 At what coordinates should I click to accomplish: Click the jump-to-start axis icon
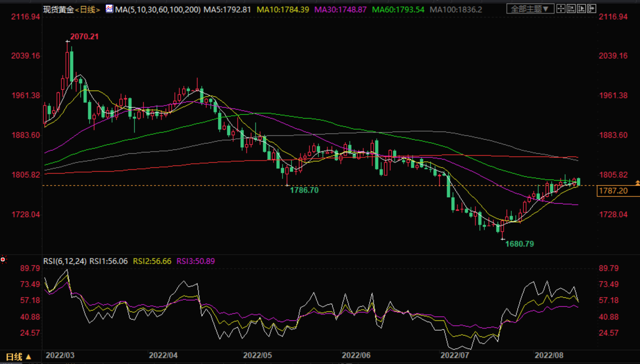click(571, 9)
